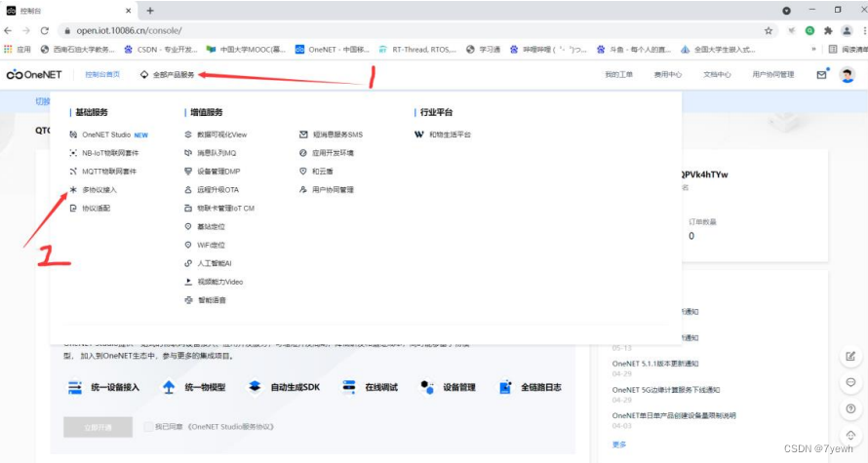Open the 《OneNET Studio服务协议》 link
Image resolution: width=868 pixels, height=463 pixels.
230,427
